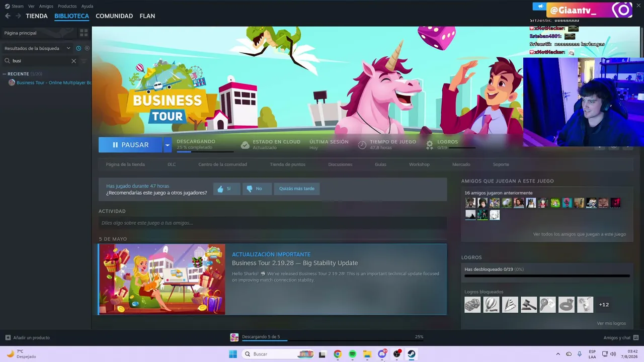Click the game download progress bar
Screen dimensions: 644x362
click(205, 151)
